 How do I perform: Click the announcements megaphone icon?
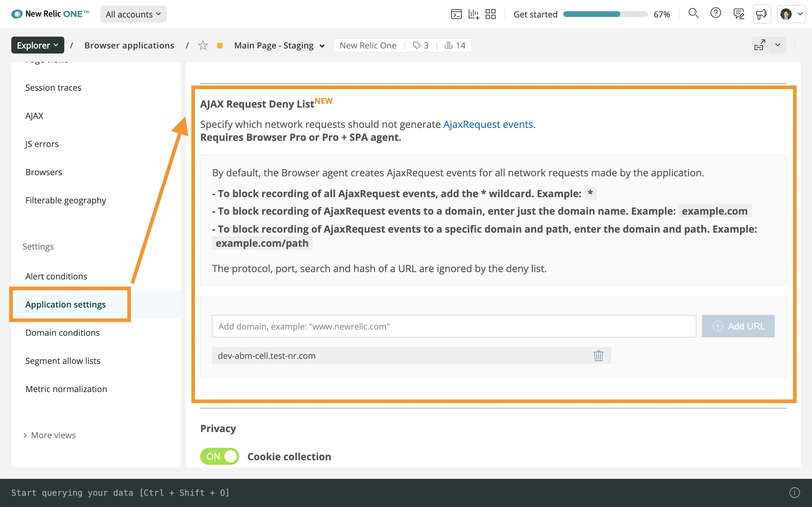pyautogui.click(x=761, y=14)
